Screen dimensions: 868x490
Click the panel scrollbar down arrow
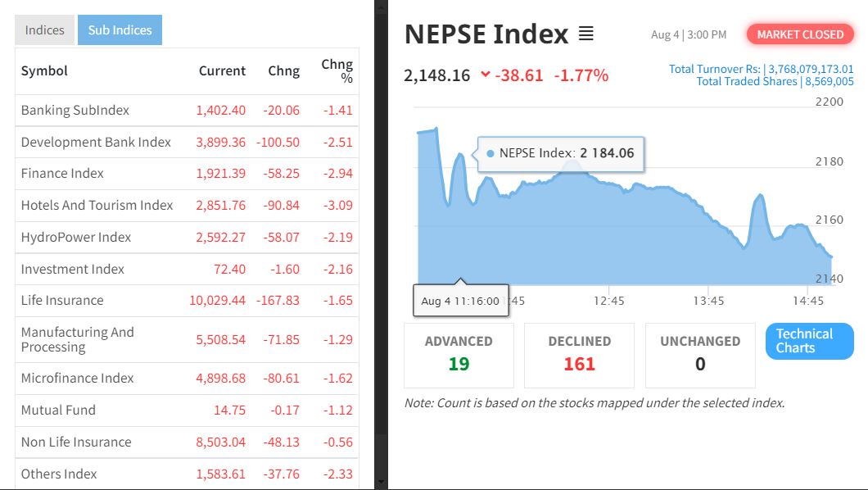click(x=381, y=483)
